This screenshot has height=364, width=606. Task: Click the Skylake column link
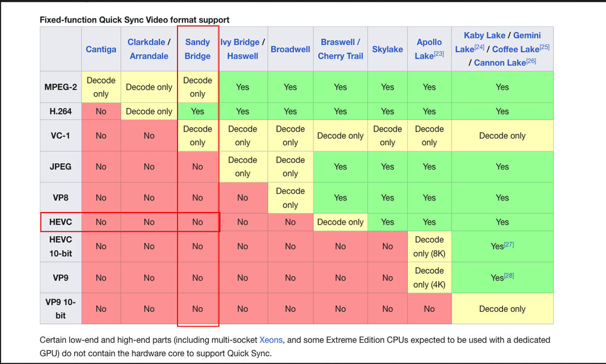(x=387, y=49)
